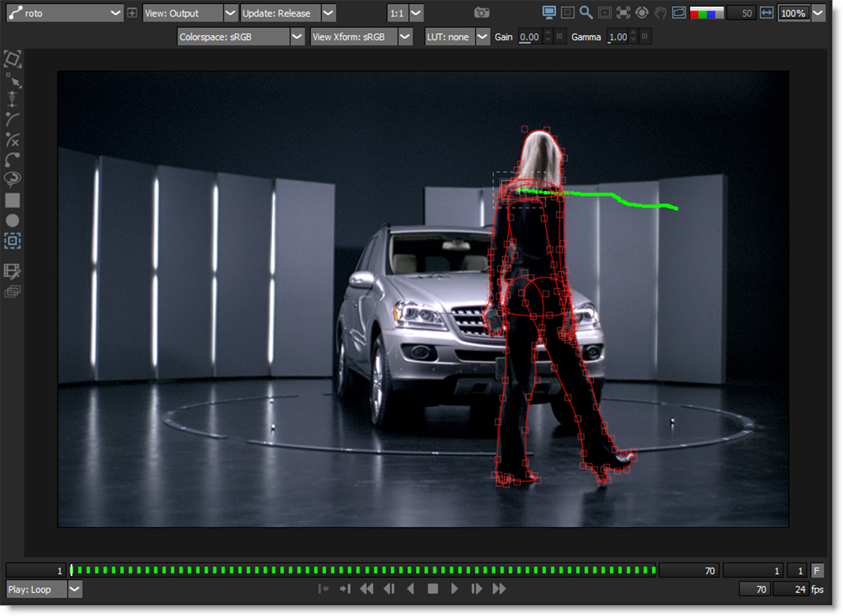Pick the Freehand lasso shape tool

pos(12,179)
